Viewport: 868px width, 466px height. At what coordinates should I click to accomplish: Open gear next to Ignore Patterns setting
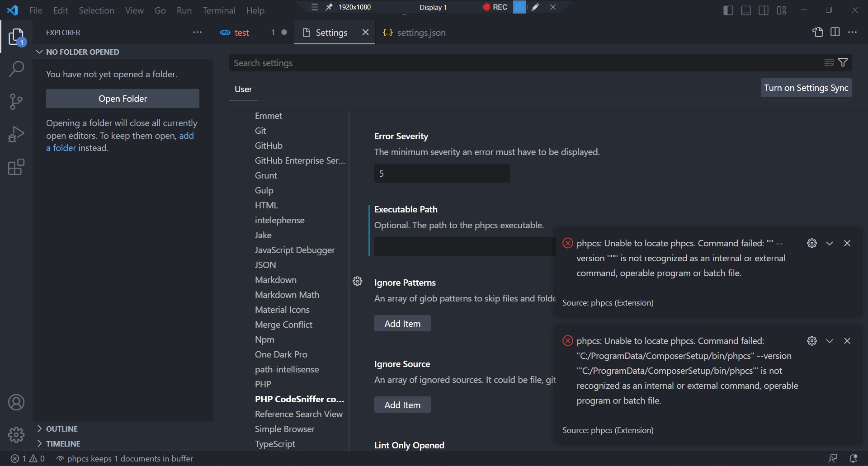[x=358, y=282]
